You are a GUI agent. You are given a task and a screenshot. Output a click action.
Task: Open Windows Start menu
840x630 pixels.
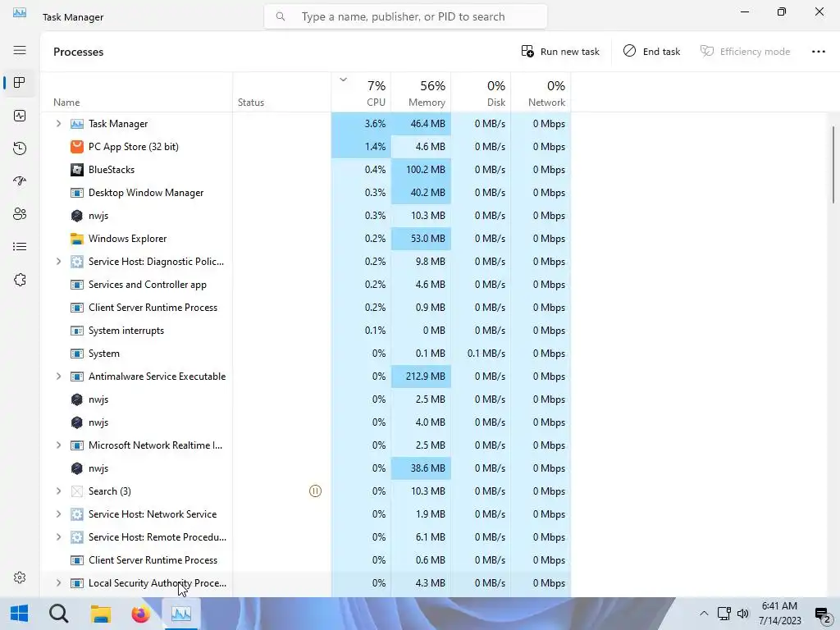tap(20, 614)
